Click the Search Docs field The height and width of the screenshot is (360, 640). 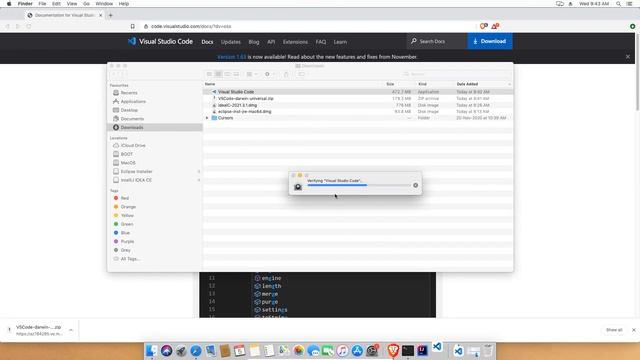coord(437,41)
